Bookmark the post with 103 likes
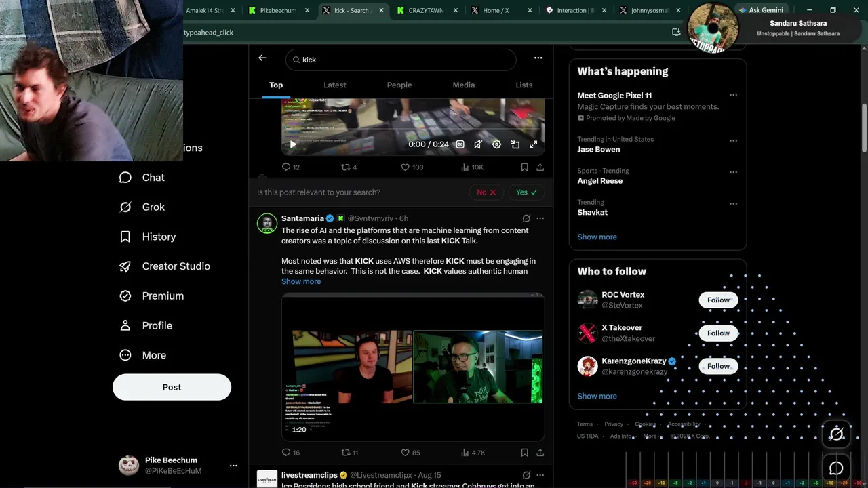Image resolution: width=868 pixels, height=488 pixels. [x=524, y=167]
